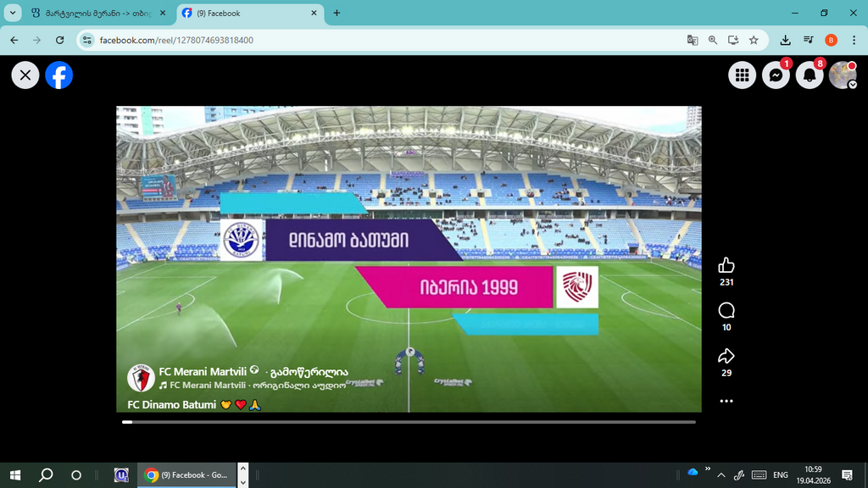Click the address bar URL field

(x=387, y=40)
